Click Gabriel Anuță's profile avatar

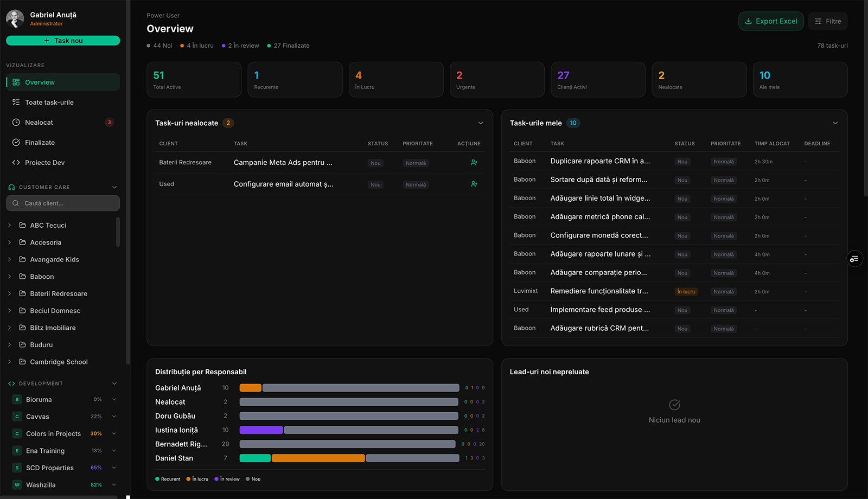tap(15, 18)
